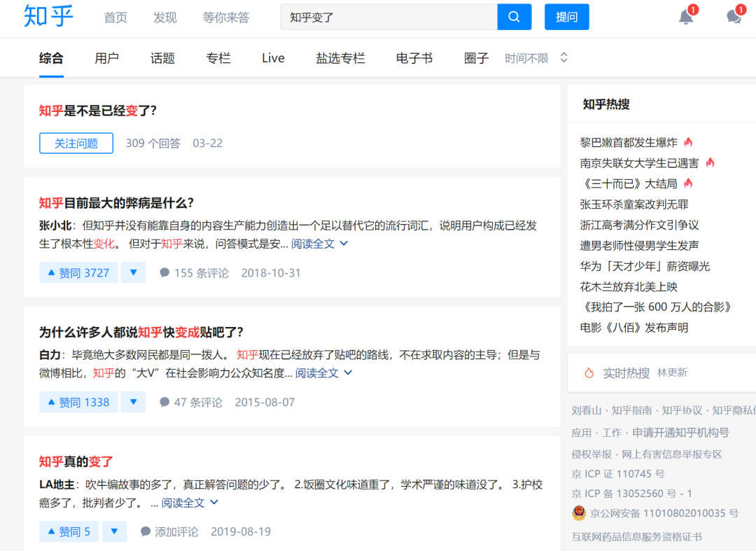Click the 实时热搜 link
The image size is (756, 551).
(x=626, y=373)
